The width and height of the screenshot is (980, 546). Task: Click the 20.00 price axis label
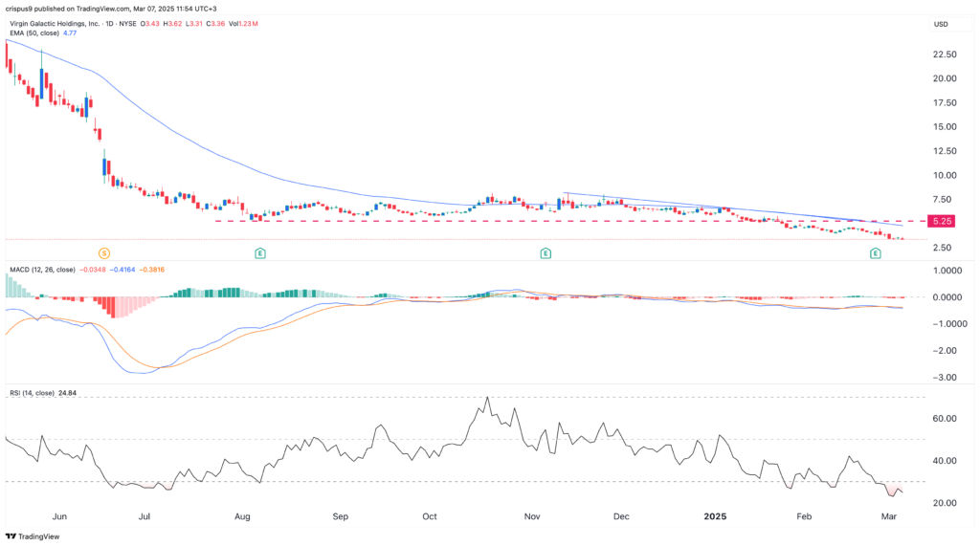945,78
